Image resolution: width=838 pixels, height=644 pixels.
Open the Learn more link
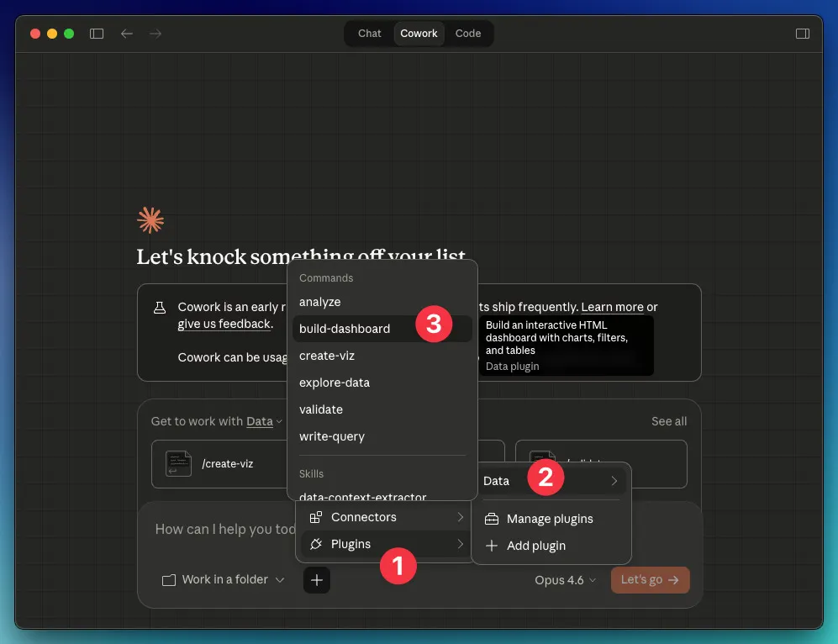tap(612, 307)
